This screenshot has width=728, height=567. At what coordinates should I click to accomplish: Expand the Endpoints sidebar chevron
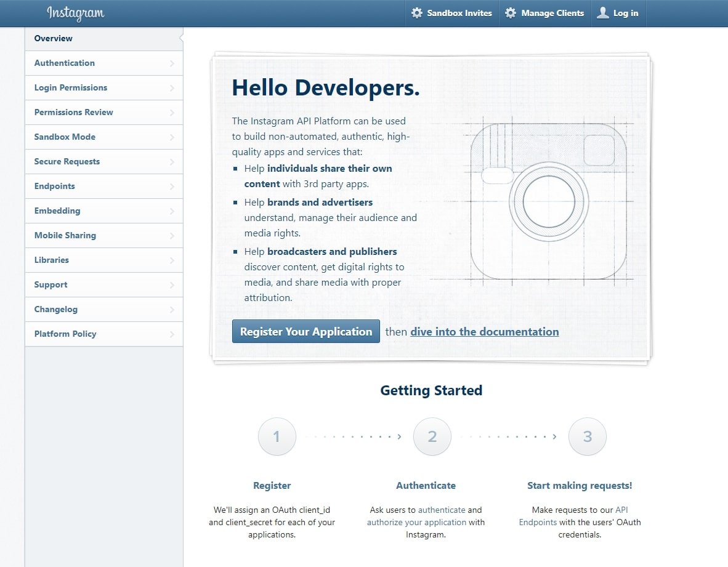coord(172,187)
